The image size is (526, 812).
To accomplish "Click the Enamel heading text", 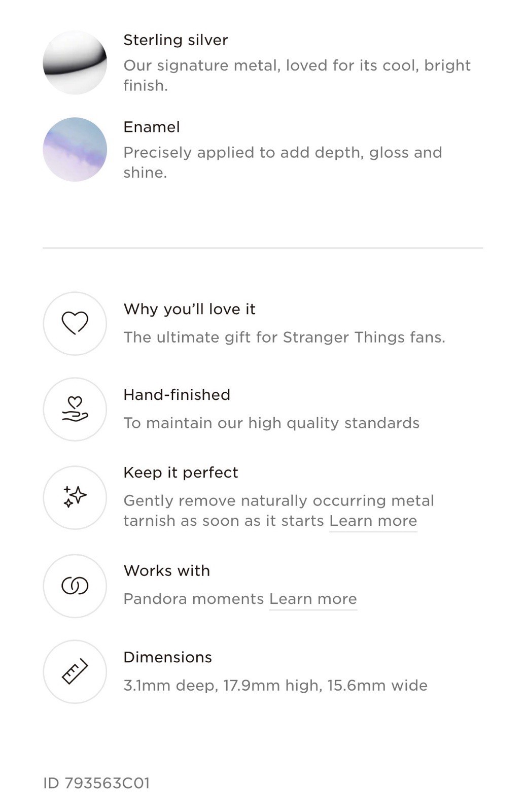I will click(152, 127).
